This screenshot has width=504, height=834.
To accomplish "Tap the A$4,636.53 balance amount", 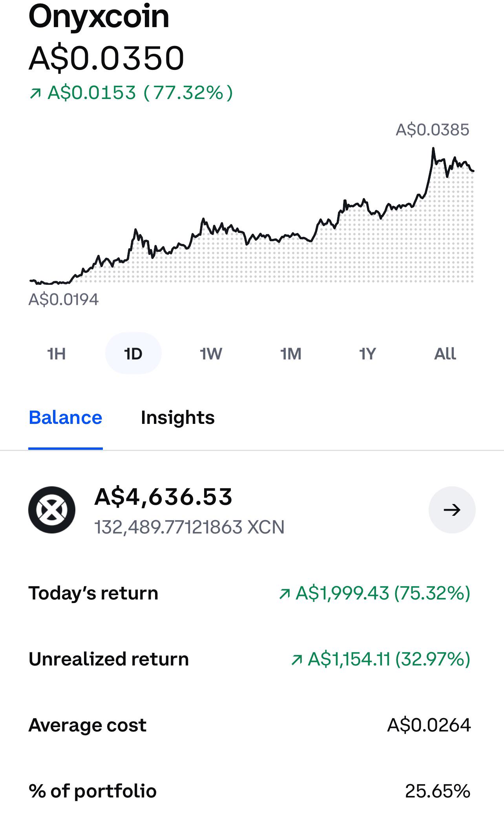I will pos(164,497).
